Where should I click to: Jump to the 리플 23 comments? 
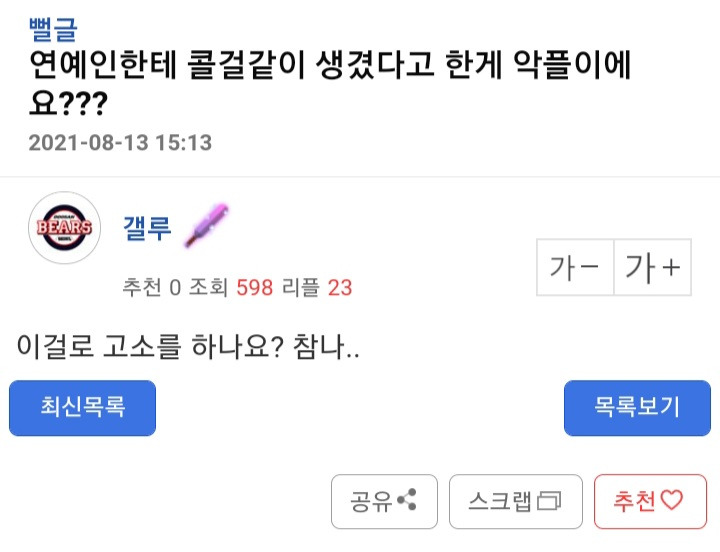(x=325, y=288)
